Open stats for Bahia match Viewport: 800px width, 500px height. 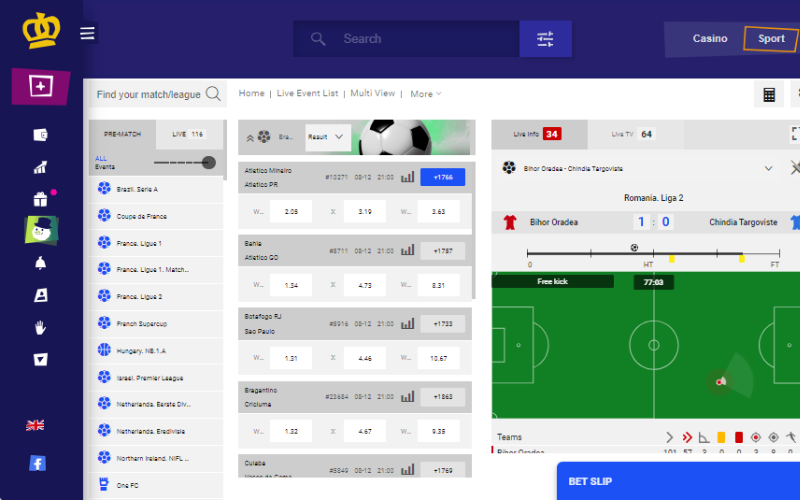pyautogui.click(x=407, y=251)
